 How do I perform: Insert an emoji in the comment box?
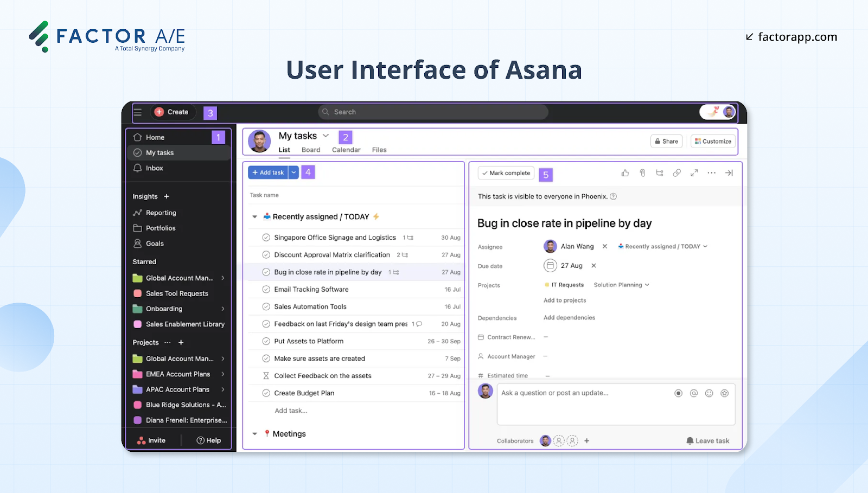[709, 393]
